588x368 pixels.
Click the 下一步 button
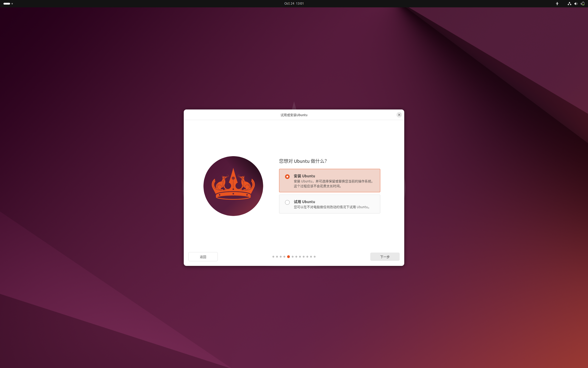click(x=385, y=256)
